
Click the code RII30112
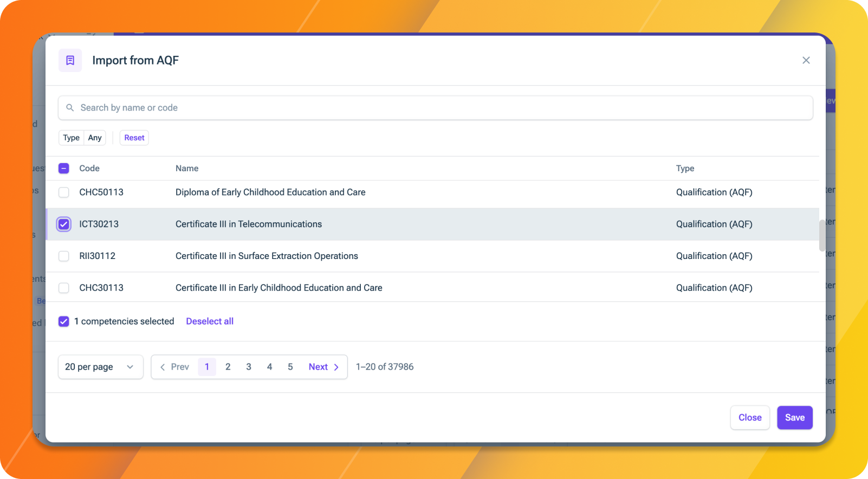98,256
